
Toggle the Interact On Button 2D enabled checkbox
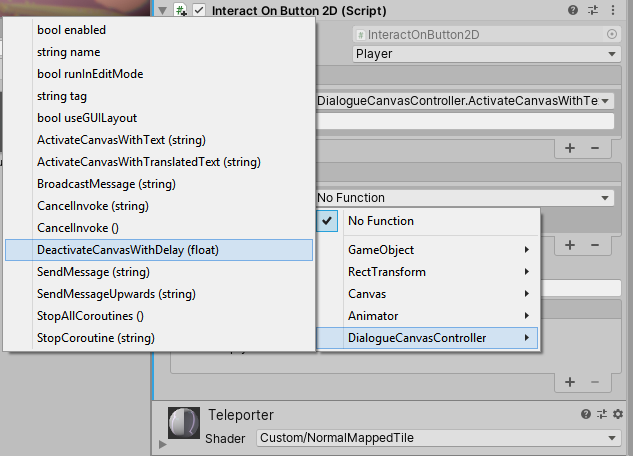[198, 10]
